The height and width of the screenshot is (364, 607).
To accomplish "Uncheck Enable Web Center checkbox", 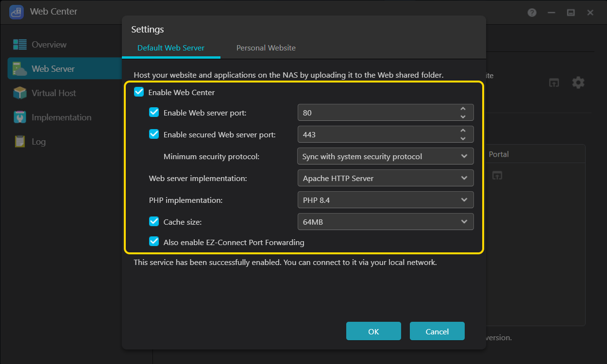I will coord(139,92).
